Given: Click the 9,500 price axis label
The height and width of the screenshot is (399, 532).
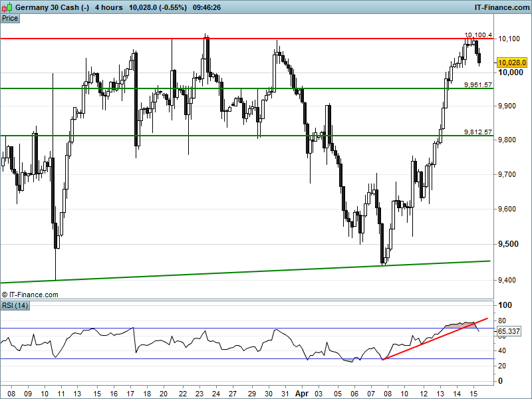Looking at the screenshot, I should click(507, 244).
